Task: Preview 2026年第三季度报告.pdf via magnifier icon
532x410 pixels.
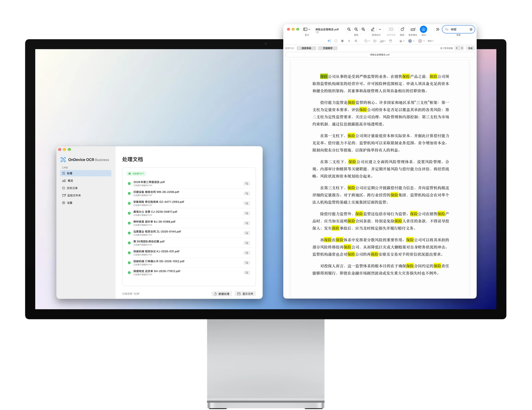Action: (247, 184)
